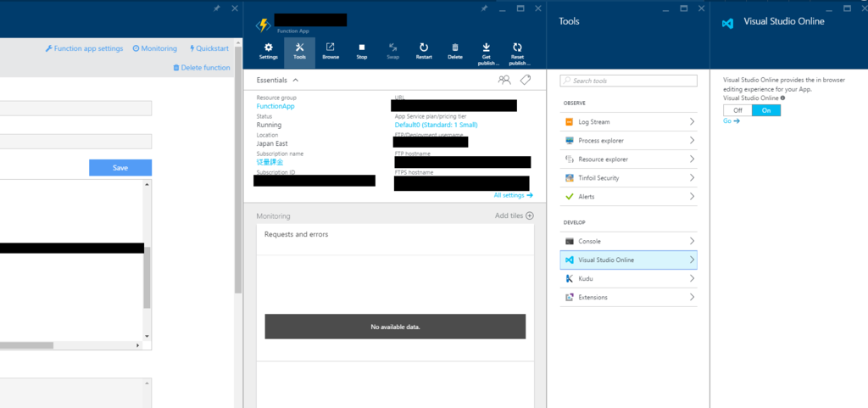Stop the Function App
The image size is (868, 408).
coord(361,52)
